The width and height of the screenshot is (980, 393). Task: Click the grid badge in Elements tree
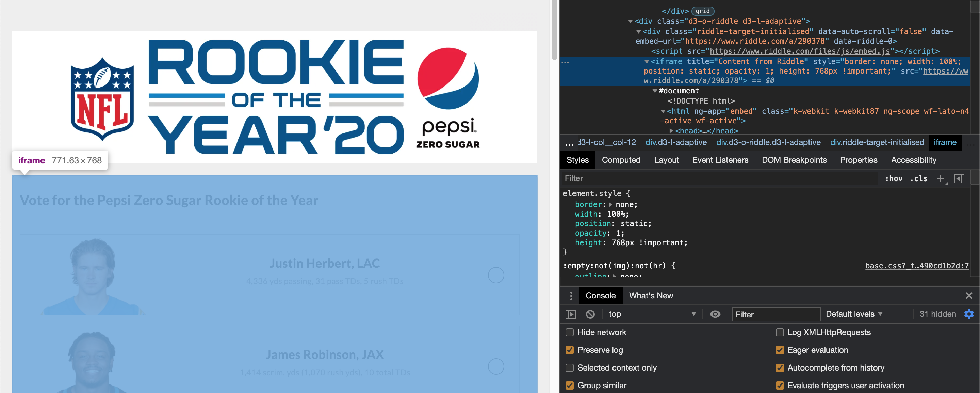[702, 11]
